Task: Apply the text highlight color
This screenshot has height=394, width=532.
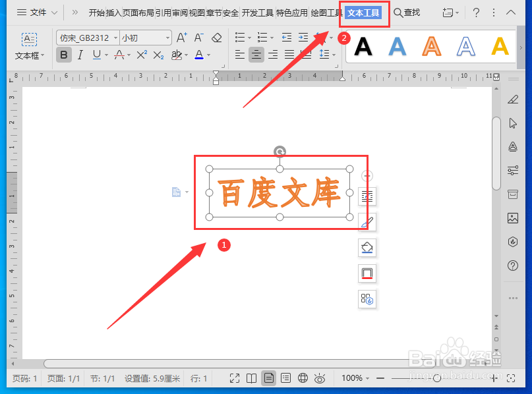Action: click(x=177, y=55)
